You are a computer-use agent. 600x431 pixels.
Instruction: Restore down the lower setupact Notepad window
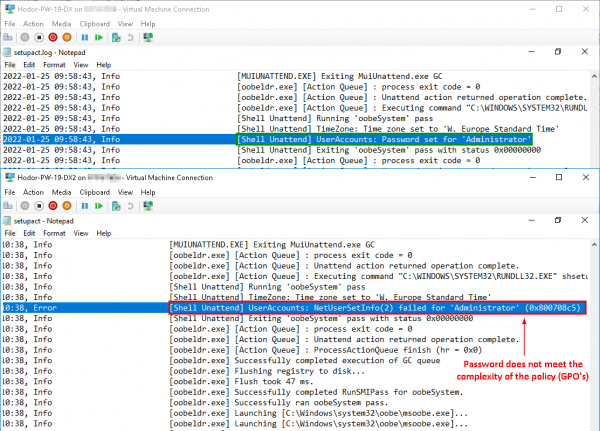(558, 220)
